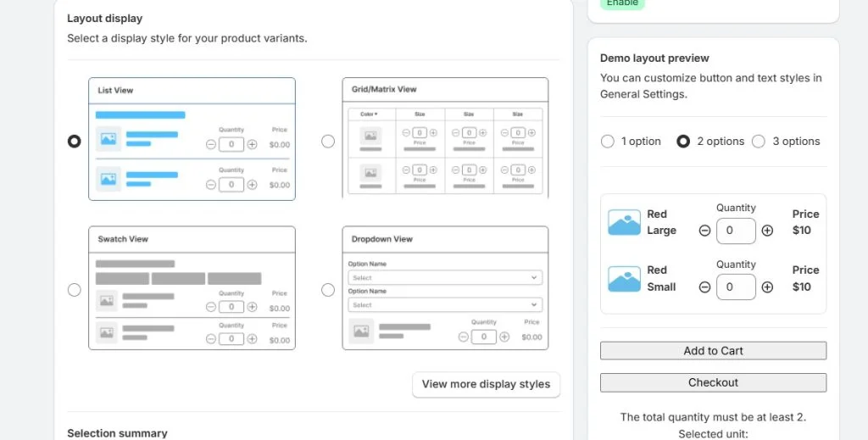868x440 pixels.
Task: Select the Swatch View radio button
Action: pyautogui.click(x=75, y=290)
